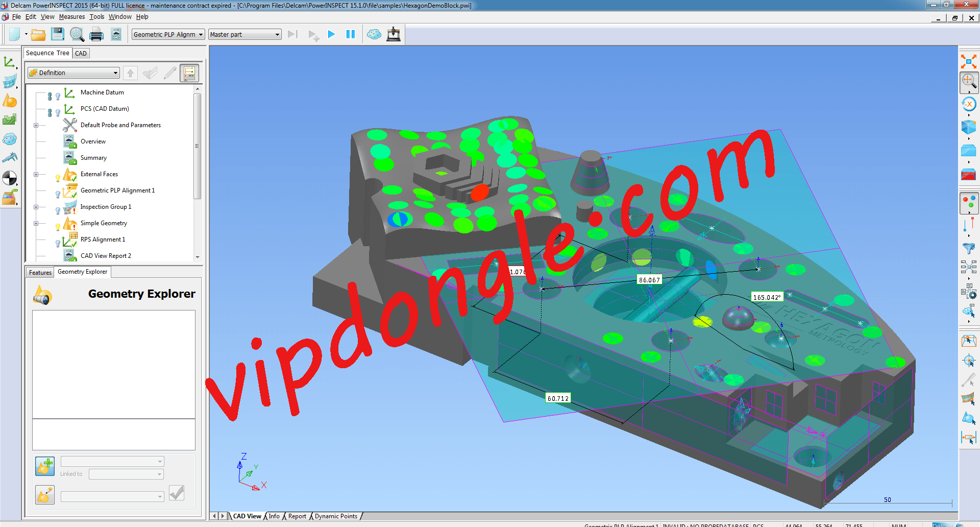Start the inspection playback with Play button
The height and width of the screenshot is (527, 980).
click(x=331, y=34)
